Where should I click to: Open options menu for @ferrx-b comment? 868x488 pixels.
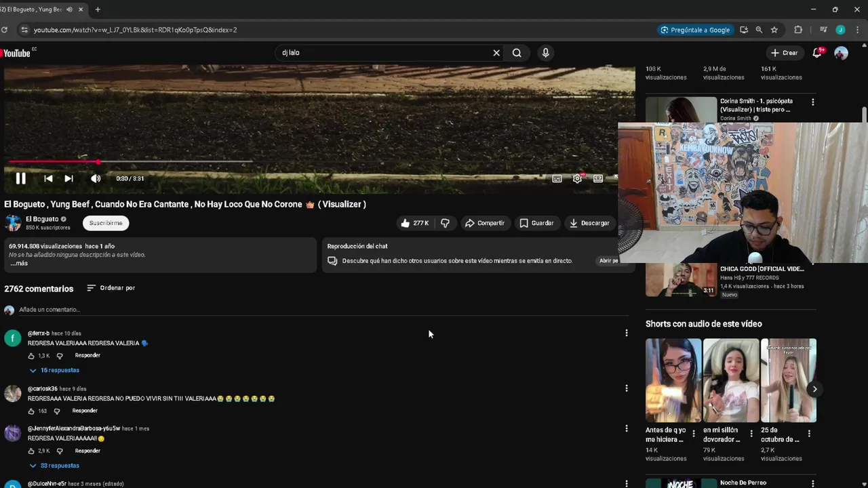[626, 333]
